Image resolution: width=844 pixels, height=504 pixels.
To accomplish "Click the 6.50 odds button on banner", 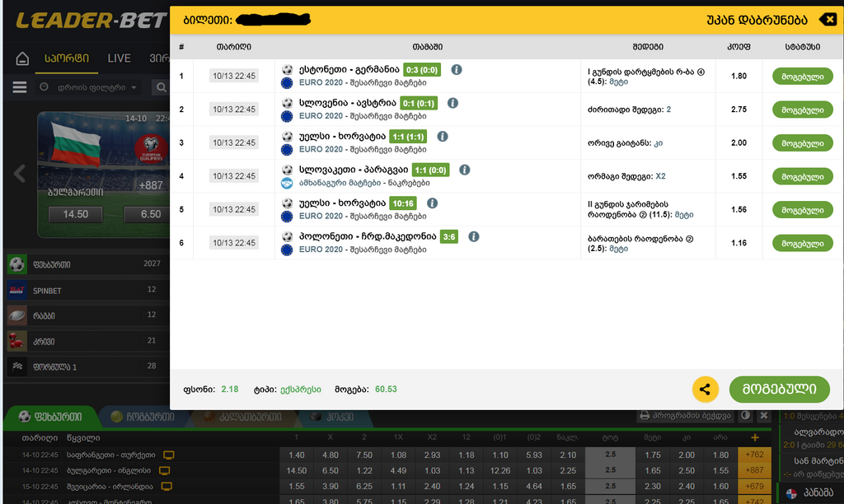I will [x=148, y=214].
